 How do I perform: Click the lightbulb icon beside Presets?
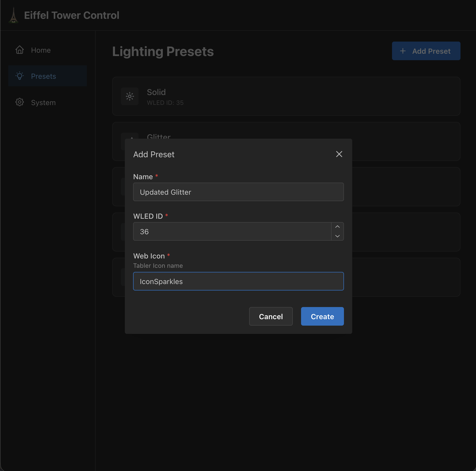point(20,76)
